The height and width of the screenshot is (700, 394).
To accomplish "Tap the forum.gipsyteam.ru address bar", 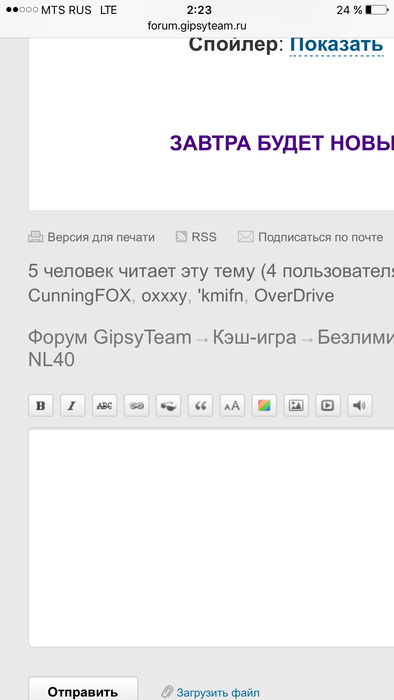I will pos(197,26).
